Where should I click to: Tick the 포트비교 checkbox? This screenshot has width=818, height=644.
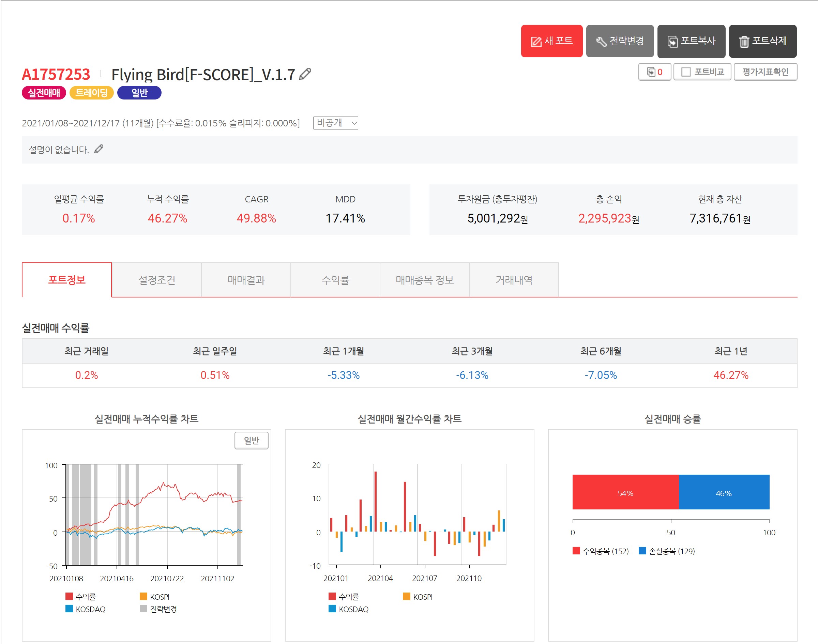coord(686,72)
